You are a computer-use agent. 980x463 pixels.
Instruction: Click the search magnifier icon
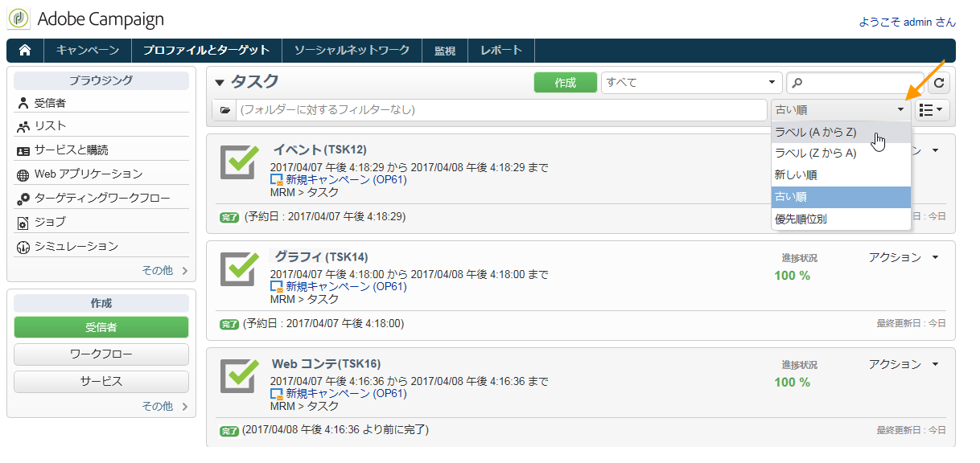tap(797, 83)
